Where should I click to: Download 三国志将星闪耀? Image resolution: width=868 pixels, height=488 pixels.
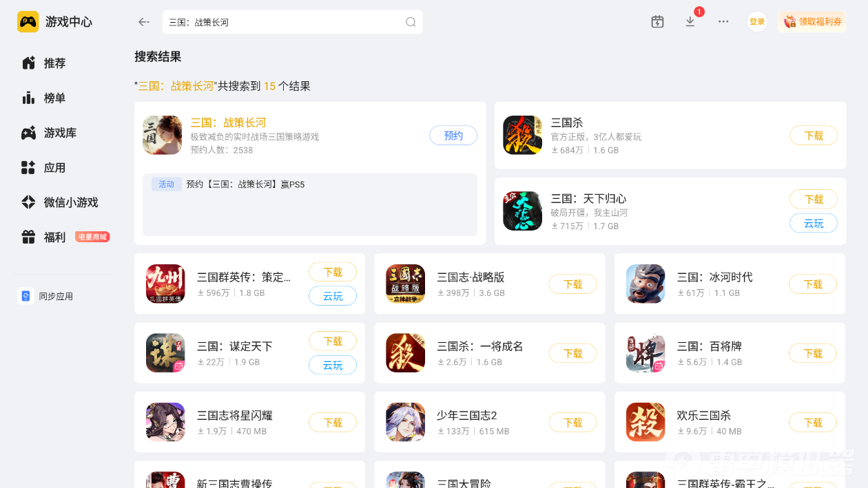[x=333, y=423]
